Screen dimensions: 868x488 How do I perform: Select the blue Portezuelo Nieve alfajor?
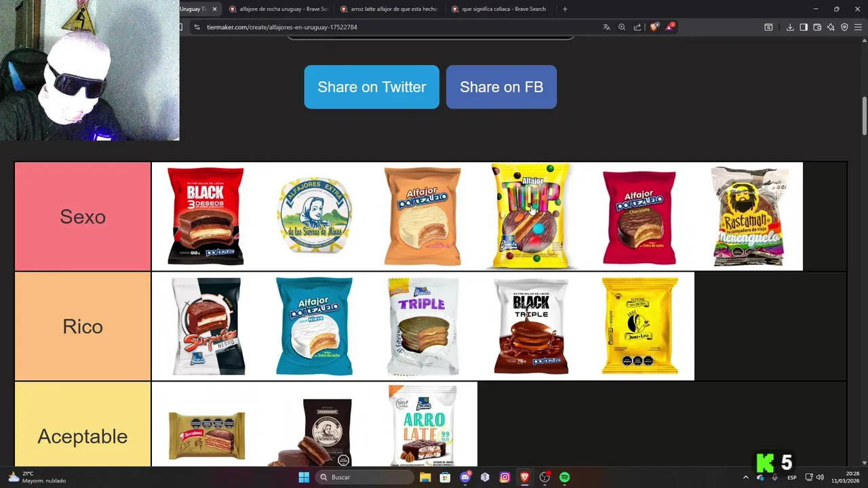314,326
